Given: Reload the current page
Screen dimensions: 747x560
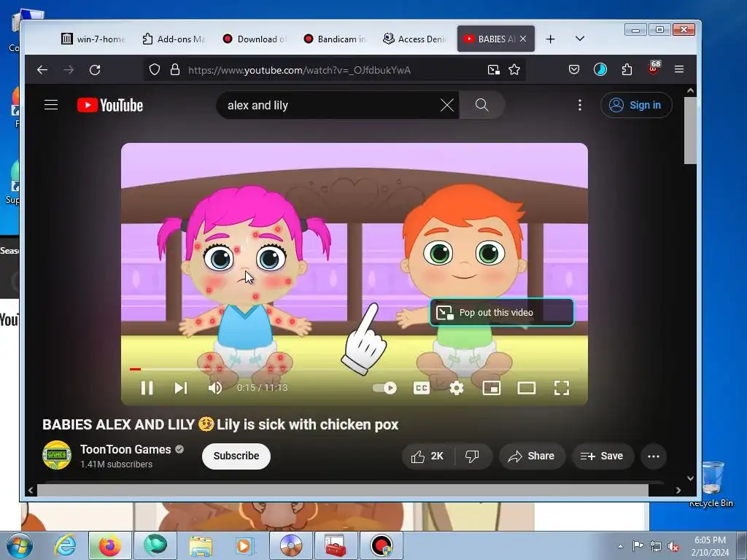Looking at the screenshot, I should point(95,70).
